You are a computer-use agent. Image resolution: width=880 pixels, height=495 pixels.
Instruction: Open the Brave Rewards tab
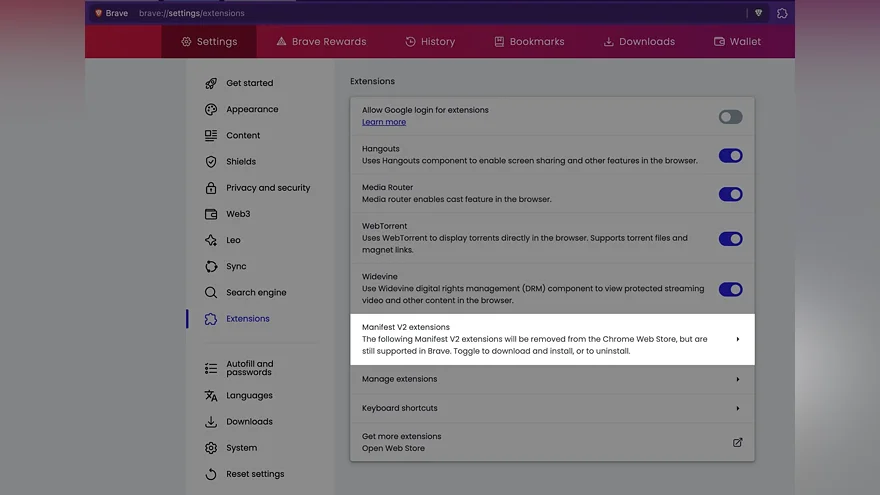[321, 42]
